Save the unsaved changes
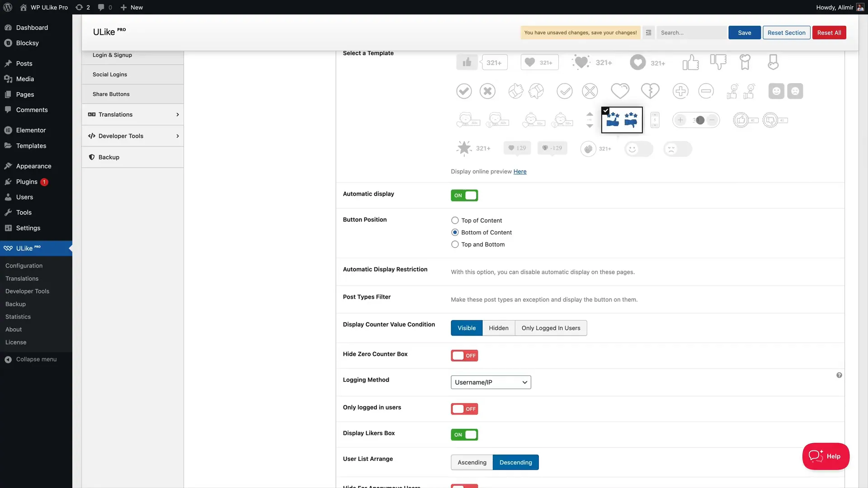Image resolution: width=868 pixels, height=488 pixels. pyautogui.click(x=744, y=33)
